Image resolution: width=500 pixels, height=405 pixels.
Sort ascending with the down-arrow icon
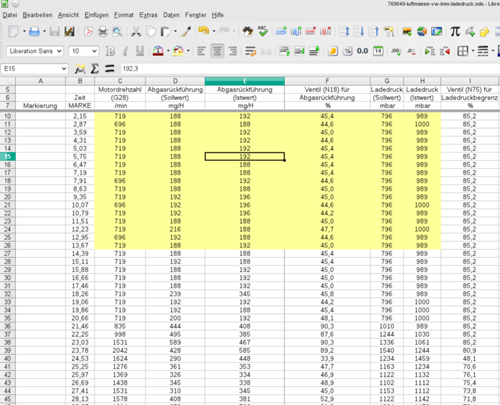[359, 32]
